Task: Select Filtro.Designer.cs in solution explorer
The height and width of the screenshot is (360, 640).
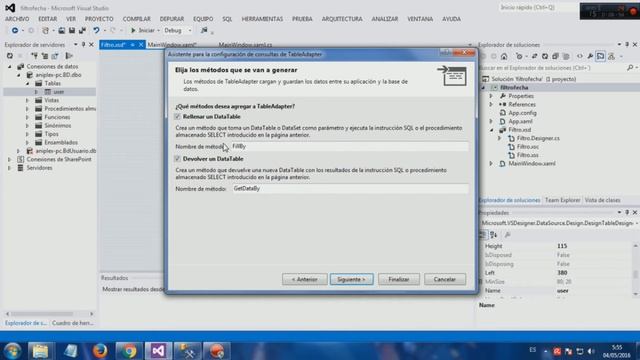Action: pos(538,138)
